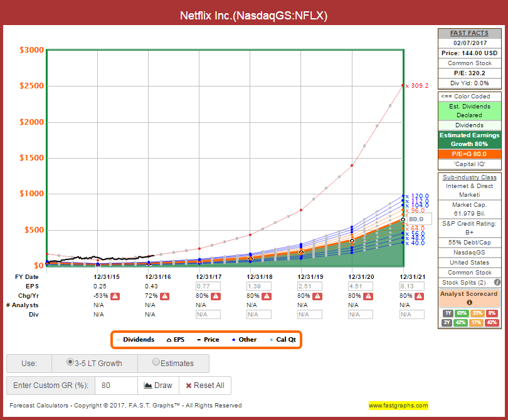
Task: Click the Analyst Scorecard panel title
Action: (468, 294)
